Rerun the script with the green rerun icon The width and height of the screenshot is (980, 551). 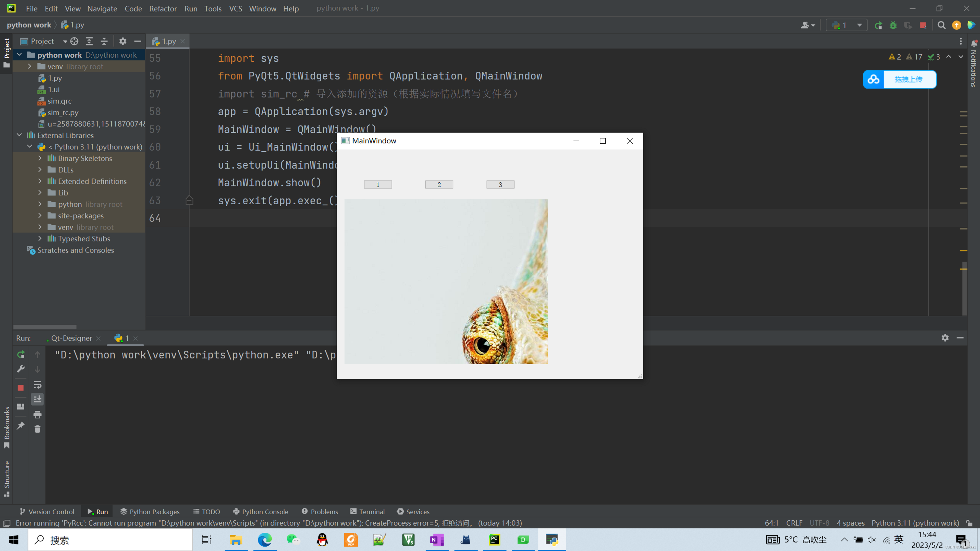(20, 354)
